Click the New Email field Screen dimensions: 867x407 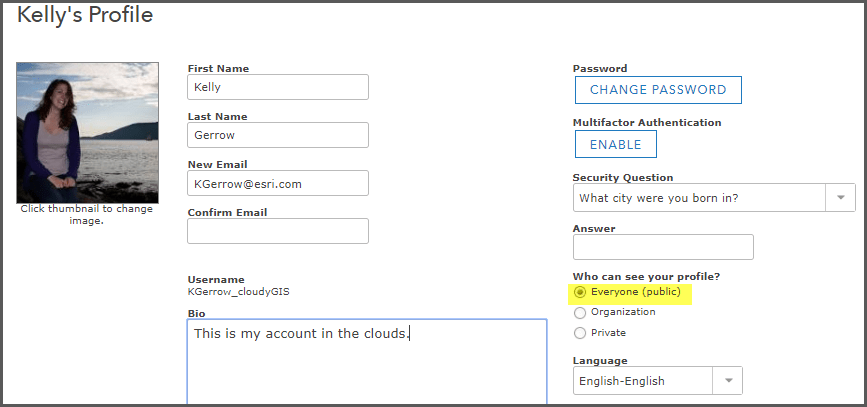(277, 183)
